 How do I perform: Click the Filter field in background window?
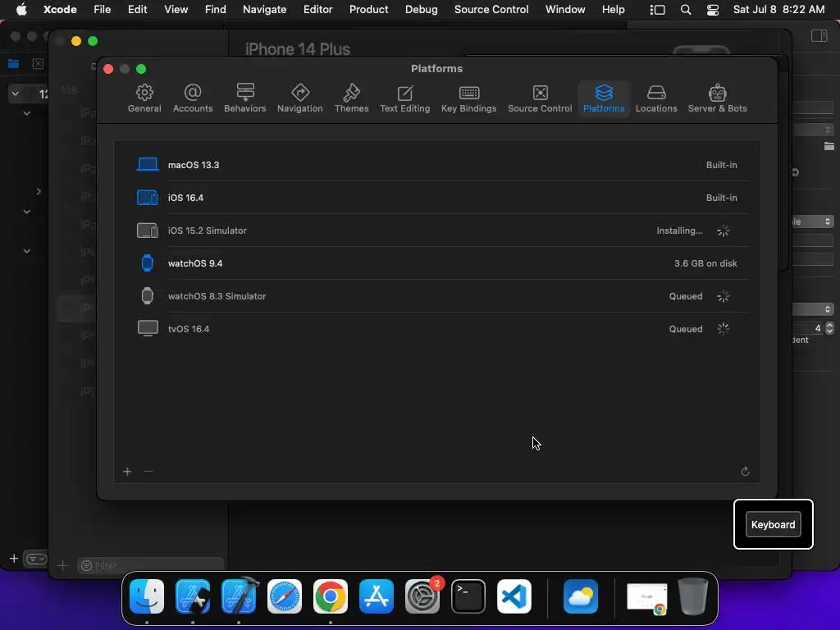coord(151,565)
